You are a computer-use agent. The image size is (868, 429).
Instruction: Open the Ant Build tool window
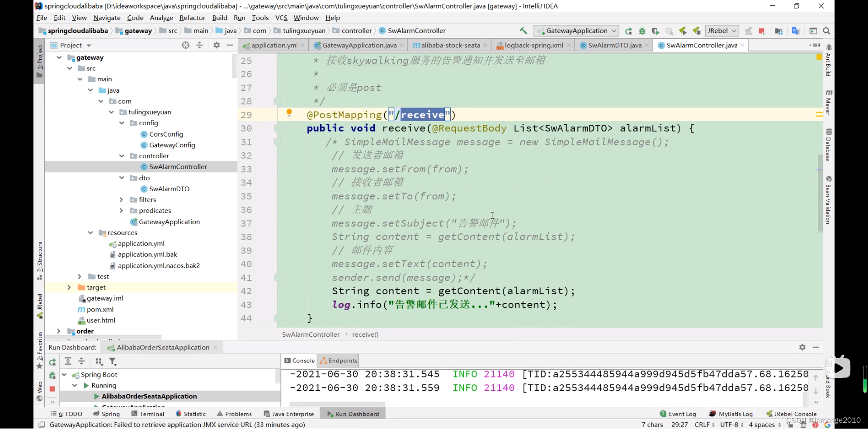pos(829,60)
